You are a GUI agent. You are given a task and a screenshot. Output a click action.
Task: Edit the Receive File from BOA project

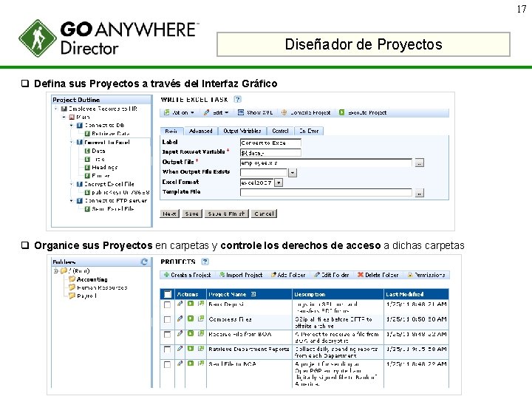(x=180, y=333)
